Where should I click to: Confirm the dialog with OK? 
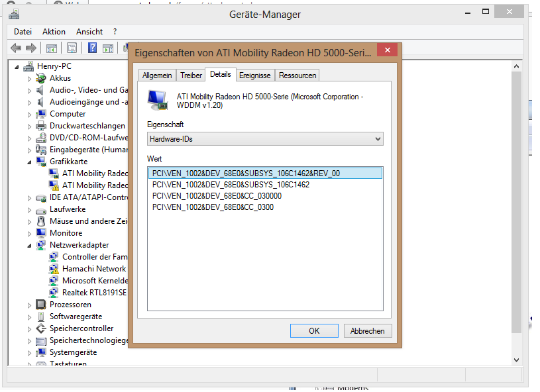[314, 330]
